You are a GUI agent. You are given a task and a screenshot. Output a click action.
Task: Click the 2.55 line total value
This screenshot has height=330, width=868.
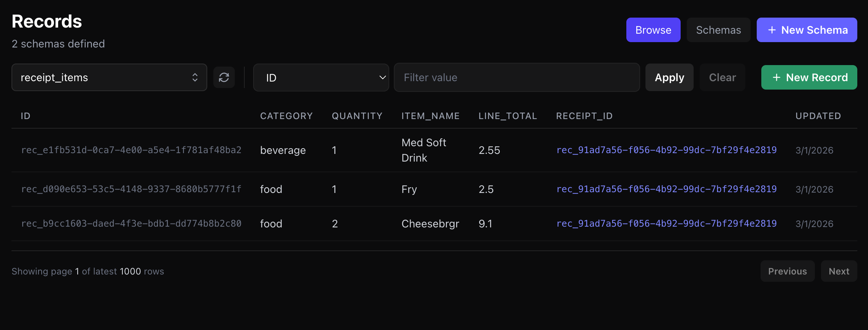pos(489,150)
